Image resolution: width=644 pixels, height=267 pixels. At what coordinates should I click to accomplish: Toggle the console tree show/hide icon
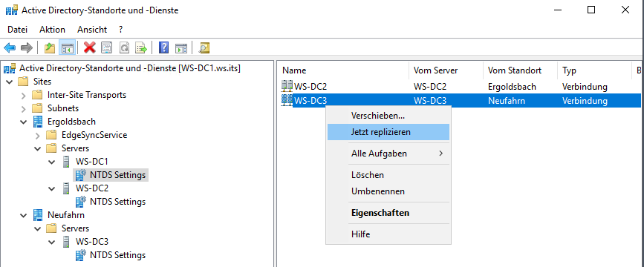(67, 48)
